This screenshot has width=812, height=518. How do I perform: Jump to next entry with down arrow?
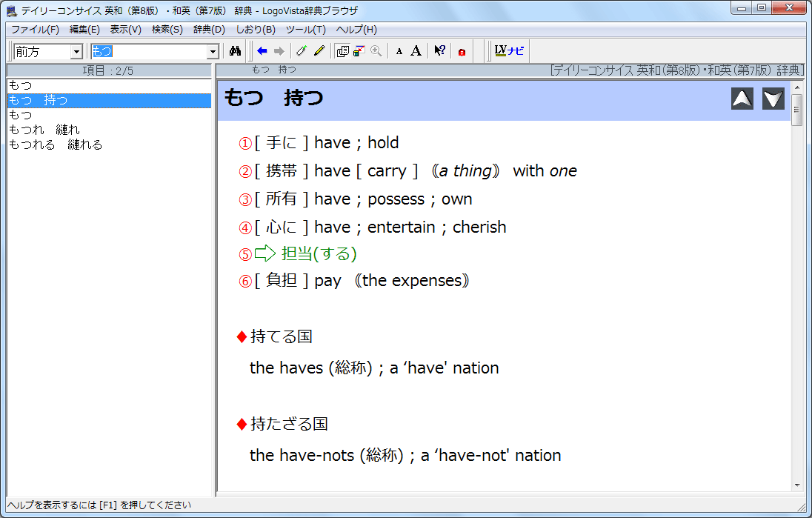(773, 99)
